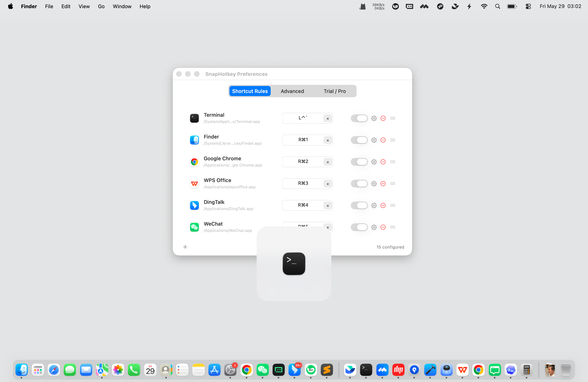Click the reorder handle for DingTalk row
588x382 pixels.
[x=393, y=205]
